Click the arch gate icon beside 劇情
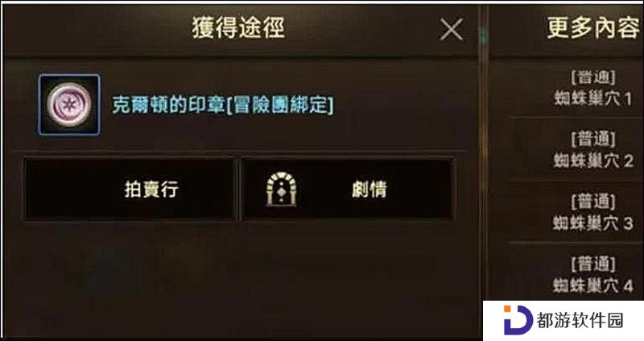Image resolution: width=644 pixels, height=341 pixels. tap(281, 189)
